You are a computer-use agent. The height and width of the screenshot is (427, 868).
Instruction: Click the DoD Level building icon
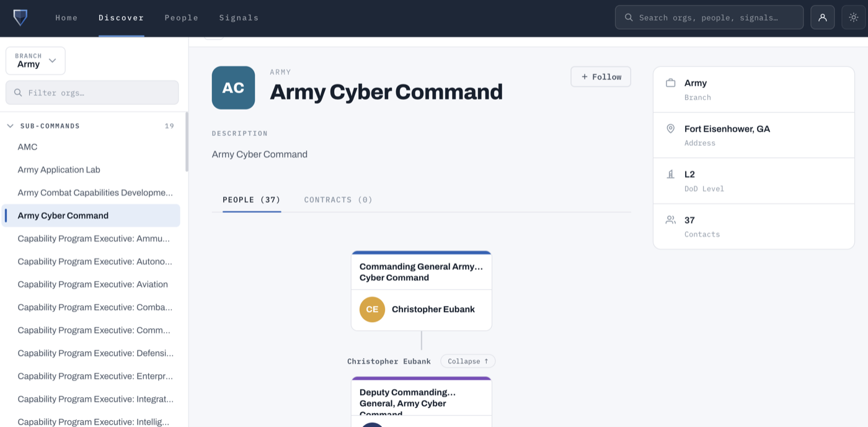[x=670, y=174]
